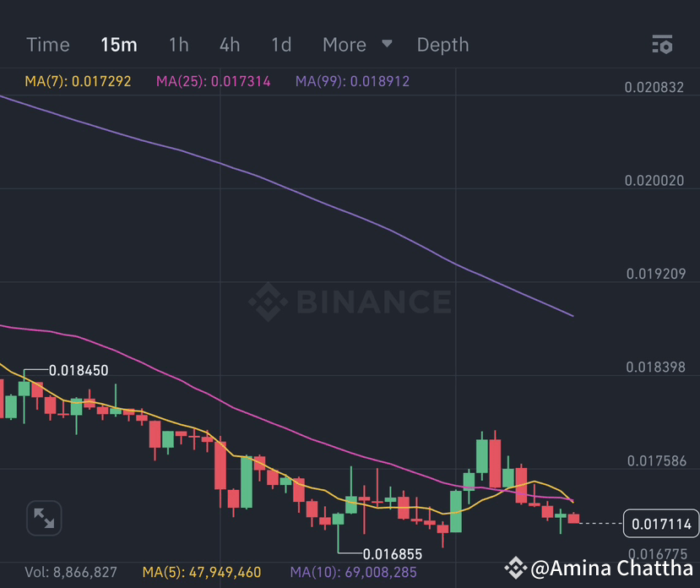
Task: Select the 1d timeframe tab
Action: pos(280,45)
